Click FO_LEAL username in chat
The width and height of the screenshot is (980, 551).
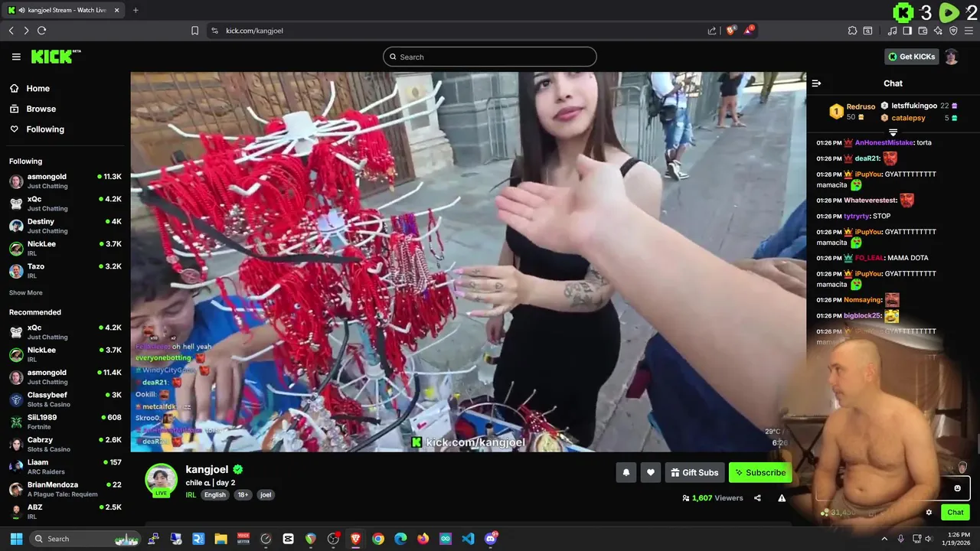point(869,258)
